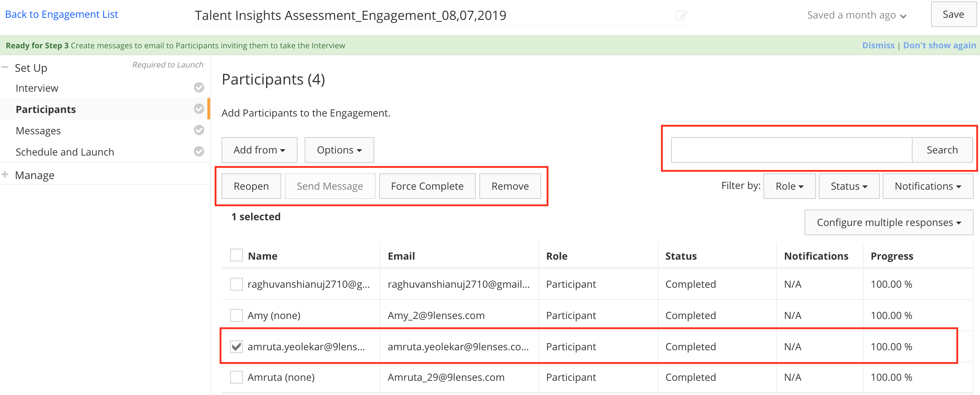Check the Amy (none) participant checkbox
Screen dimensions: 980x395
236,315
